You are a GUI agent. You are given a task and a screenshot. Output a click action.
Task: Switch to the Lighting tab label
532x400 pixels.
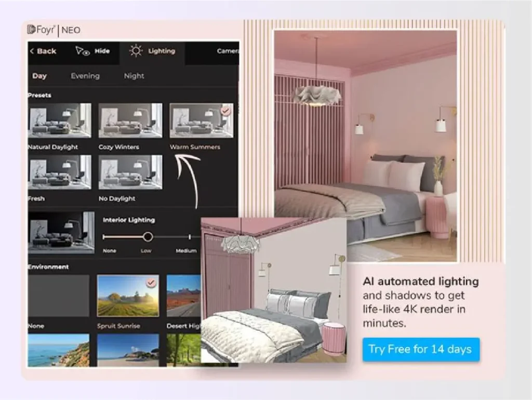[162, 51]
